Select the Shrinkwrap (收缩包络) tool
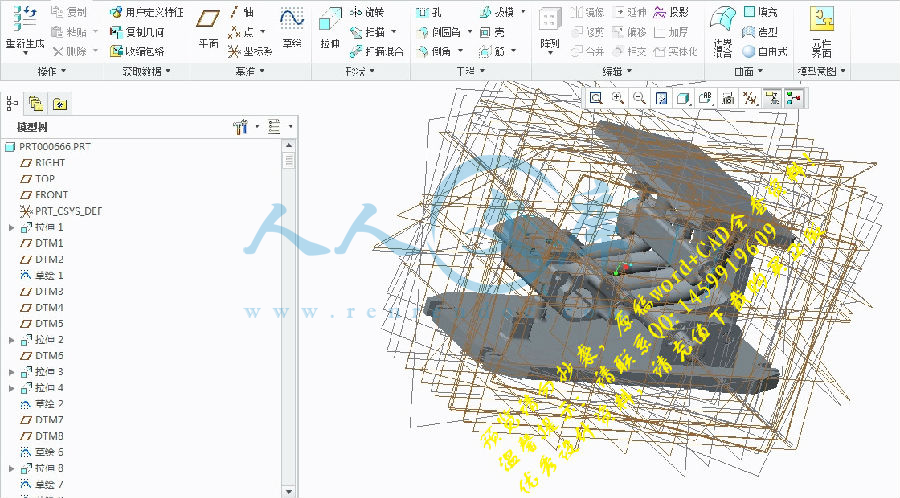Screen dimensions: 900x498 (x=137, y=52)
